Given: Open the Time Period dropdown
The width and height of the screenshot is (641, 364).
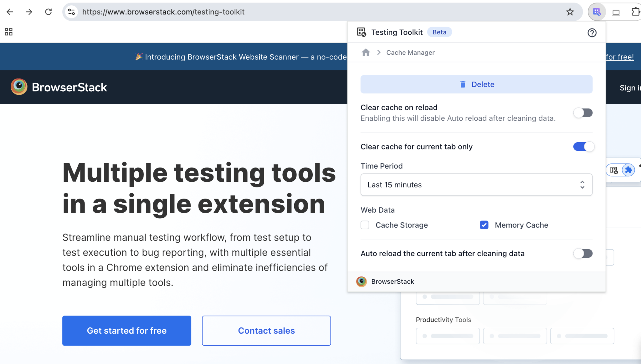Looking at the screenshot, I should 476,185.
